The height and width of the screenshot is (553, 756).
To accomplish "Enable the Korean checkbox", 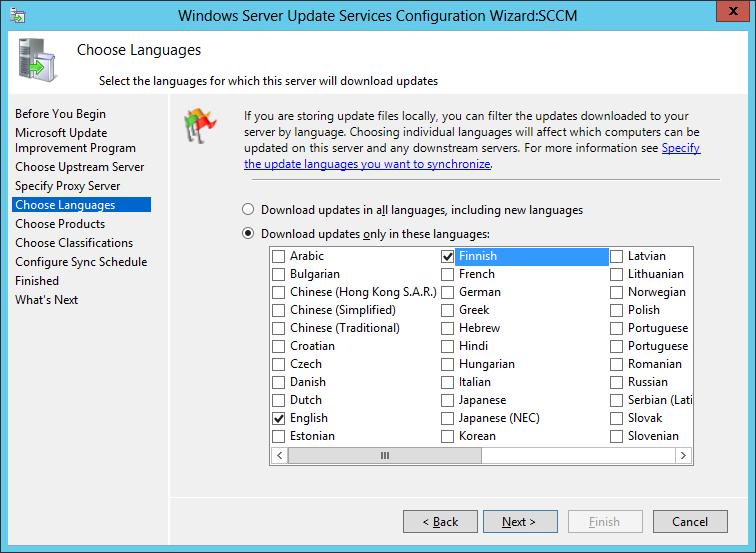I will (447, 436).
